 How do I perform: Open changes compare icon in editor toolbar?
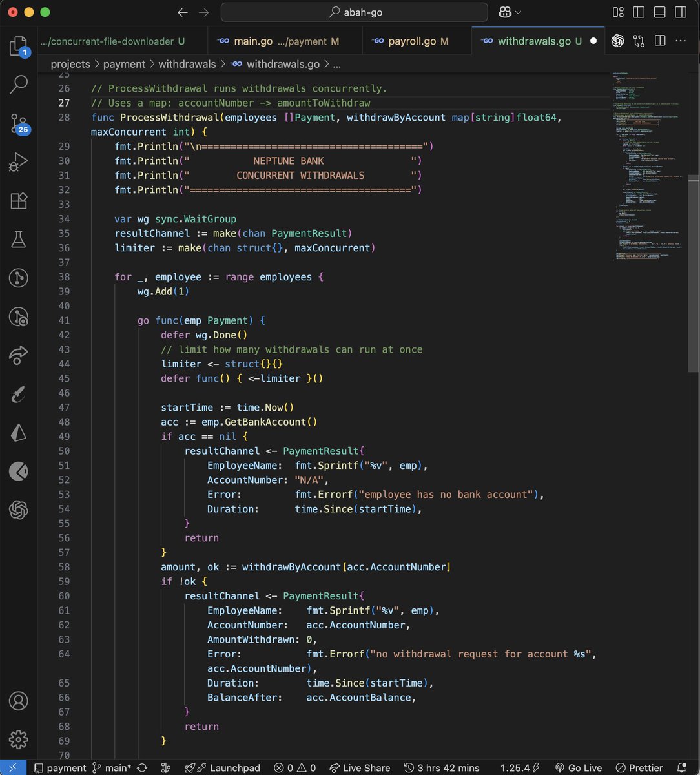pos(639,41)
